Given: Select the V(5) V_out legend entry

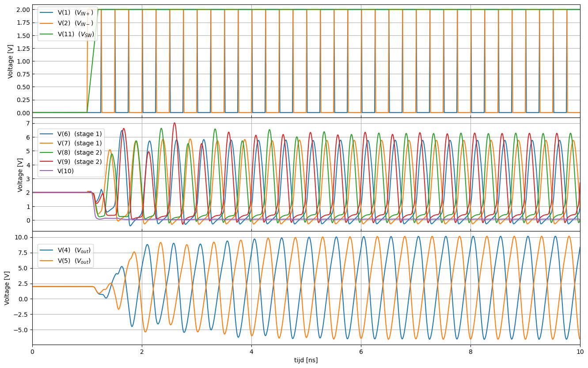Looking at the screenshot, I should tap(74, 261).
